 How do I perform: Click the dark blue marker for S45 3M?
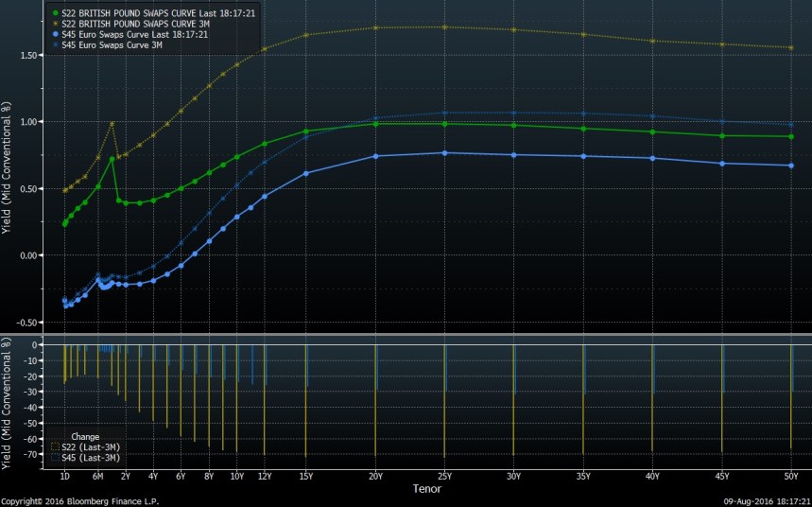tap(56, 44)
